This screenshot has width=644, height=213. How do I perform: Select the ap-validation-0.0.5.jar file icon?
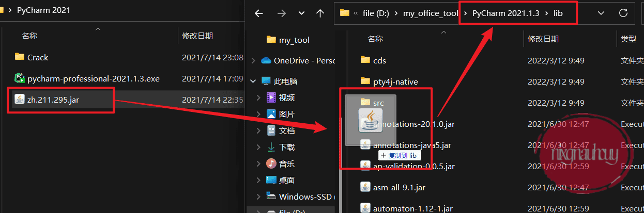point(365,166)
